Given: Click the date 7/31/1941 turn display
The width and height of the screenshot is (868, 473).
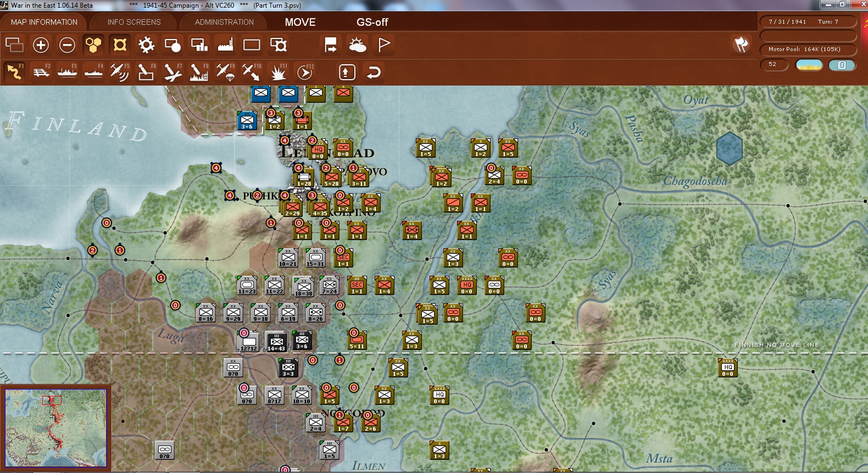Looking at the screenshot, I should 808,21.
